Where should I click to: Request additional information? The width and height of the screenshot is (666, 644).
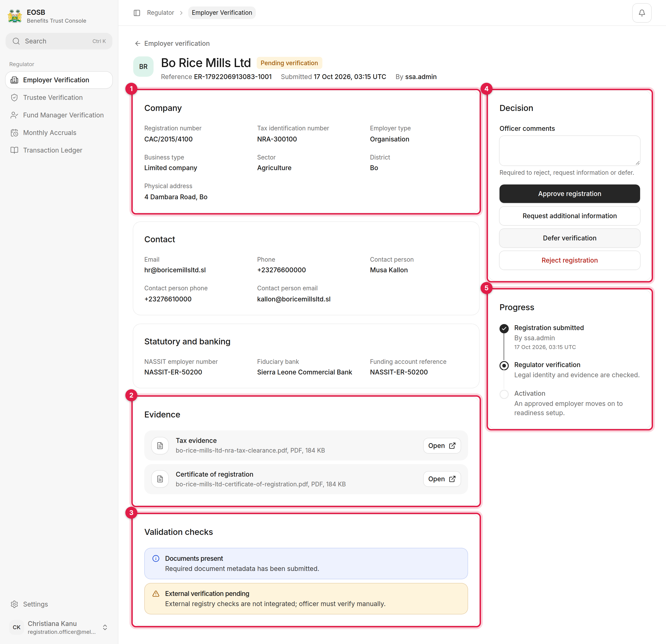point(570,216)
